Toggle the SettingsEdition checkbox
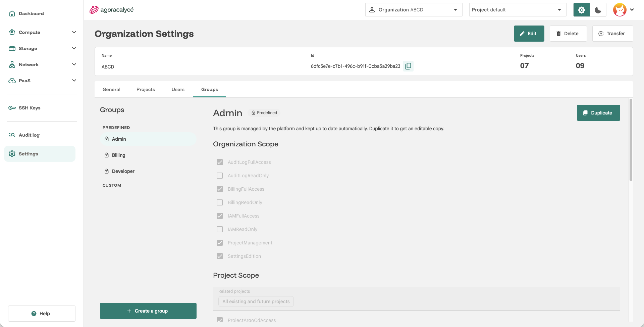The height and width of the screenshot is (327, 644). coord(220,256)
